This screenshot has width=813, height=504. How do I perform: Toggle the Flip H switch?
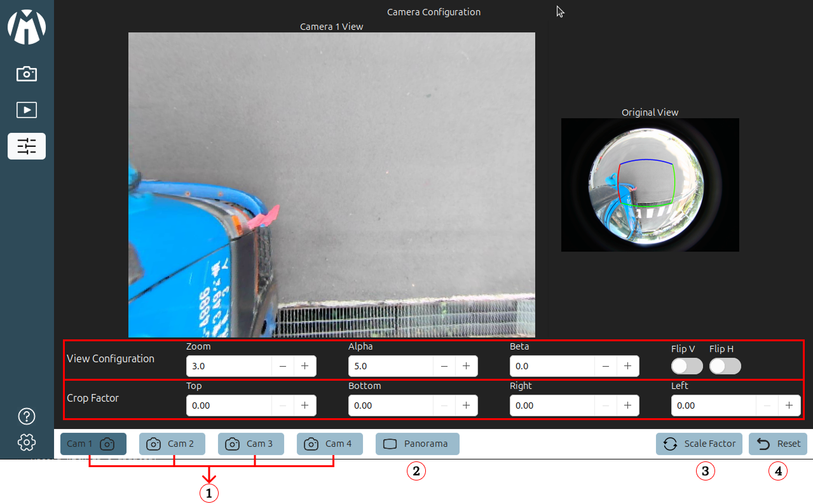point(725,366)
